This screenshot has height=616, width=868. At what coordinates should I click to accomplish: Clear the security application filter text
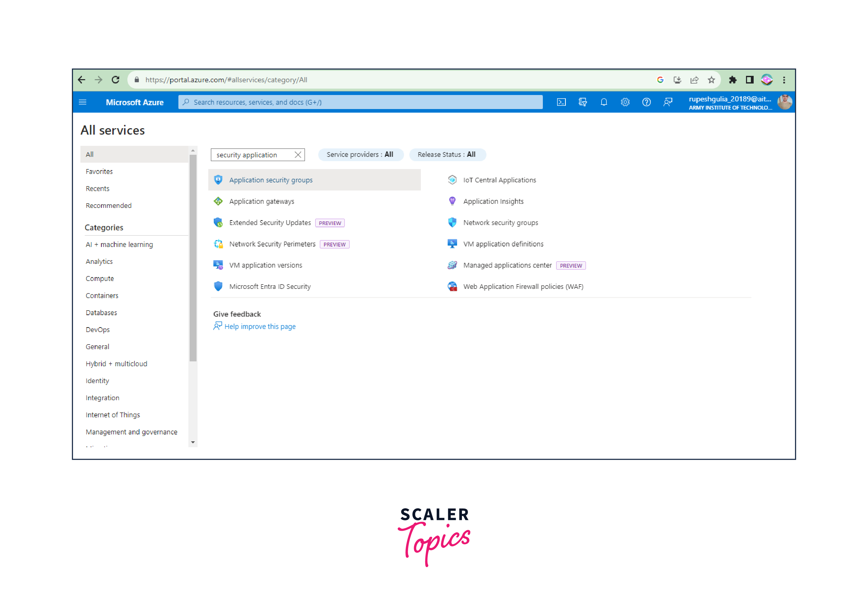[298, 155]
